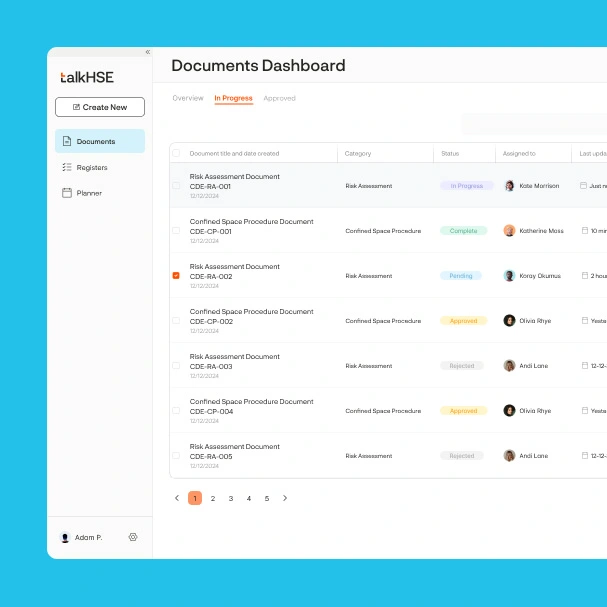607x607 pixels.
Task: Click calendar icon in CDE-RA-002 row
Action: pyautogui.click(x=585, y=276)
